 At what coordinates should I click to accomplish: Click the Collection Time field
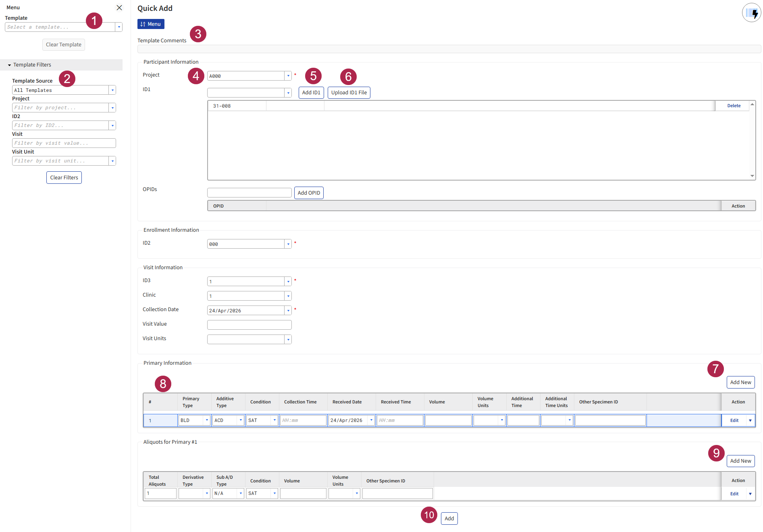tap(303, 420)
